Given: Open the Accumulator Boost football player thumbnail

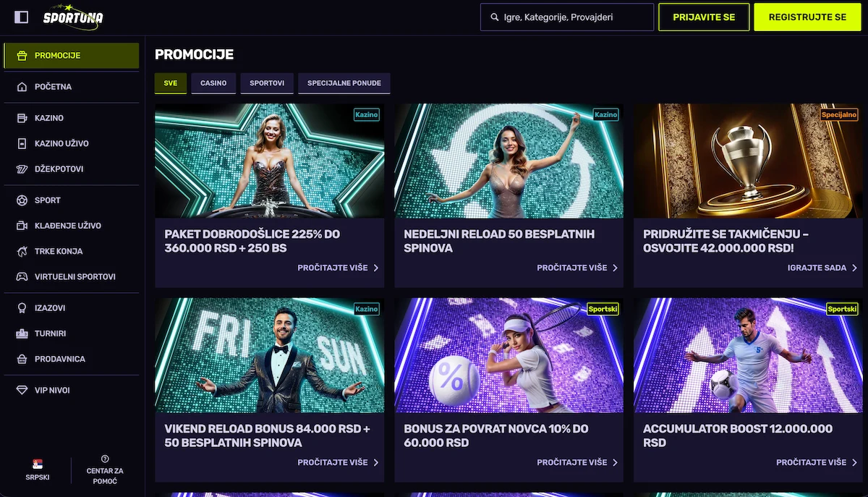Looking at the screenshot, I should [x=748, y=355].
